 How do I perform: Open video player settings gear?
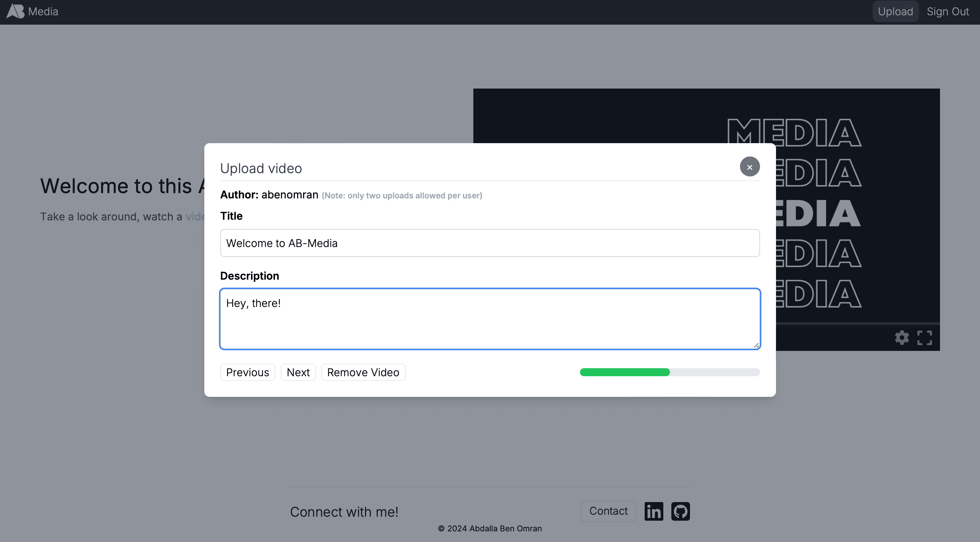[902, 338]
